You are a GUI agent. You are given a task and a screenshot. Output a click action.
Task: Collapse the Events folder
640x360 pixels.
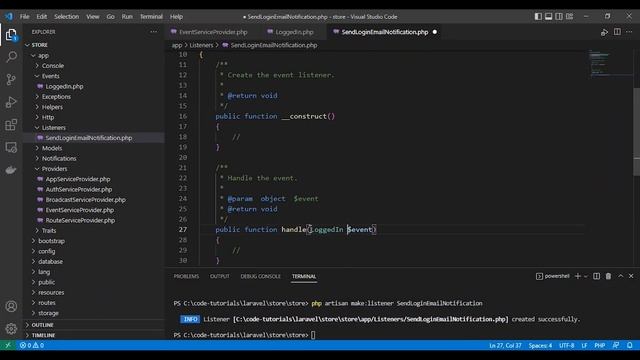point(51,76)
